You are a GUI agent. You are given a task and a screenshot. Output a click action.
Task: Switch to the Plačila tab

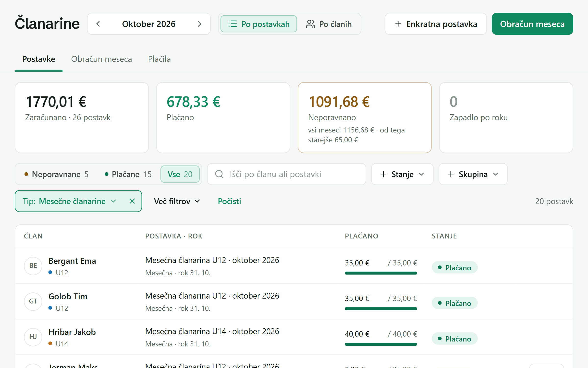coord(159,59)
